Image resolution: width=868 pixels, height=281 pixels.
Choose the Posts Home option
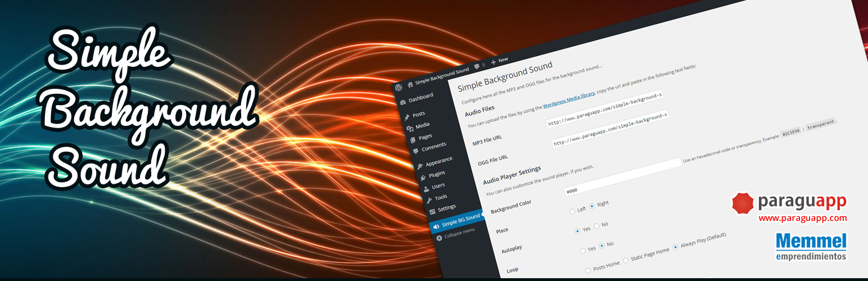click(x=588, y=270)
